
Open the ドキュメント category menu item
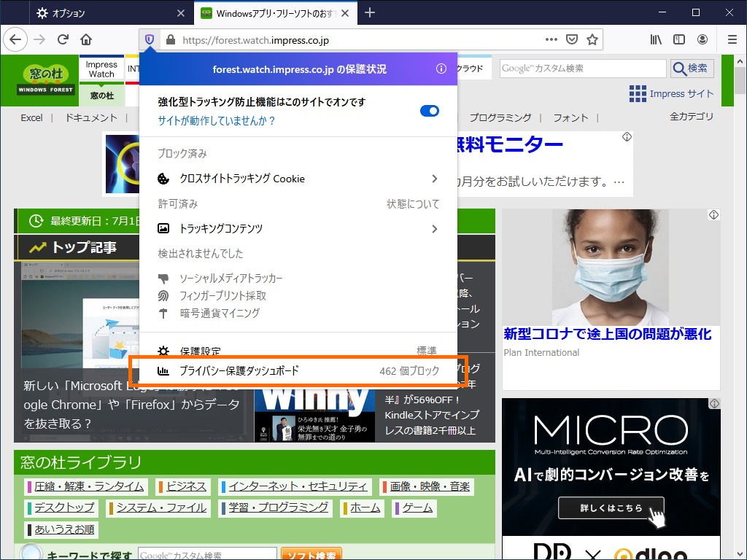click(91, 117)
